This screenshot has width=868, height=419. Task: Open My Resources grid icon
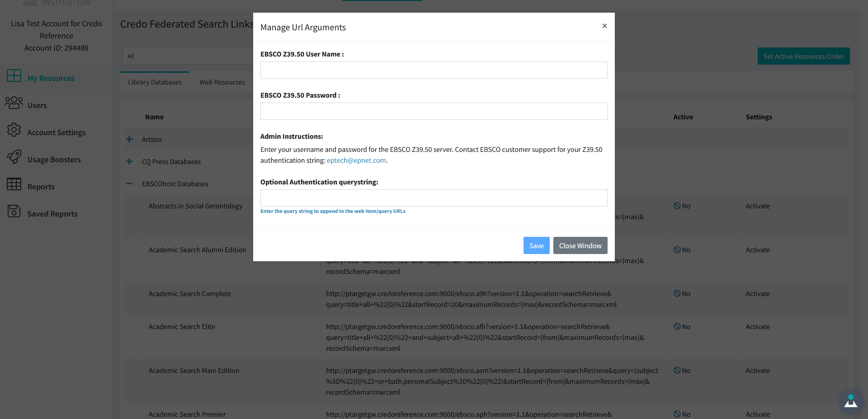[14, 75]
